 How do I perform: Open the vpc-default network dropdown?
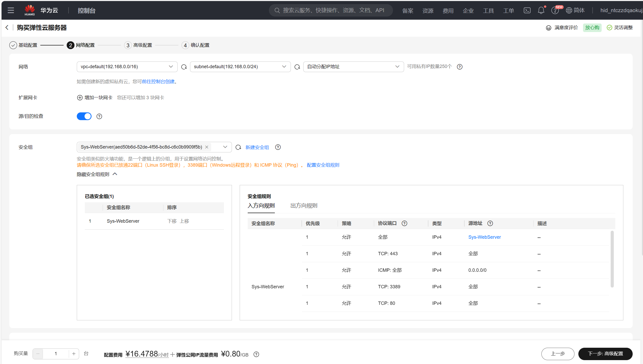(127, 67)
